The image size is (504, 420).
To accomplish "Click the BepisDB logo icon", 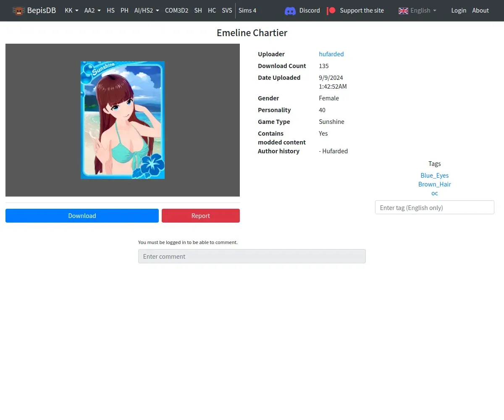I will pyautogui.click(x=18, y=10).
